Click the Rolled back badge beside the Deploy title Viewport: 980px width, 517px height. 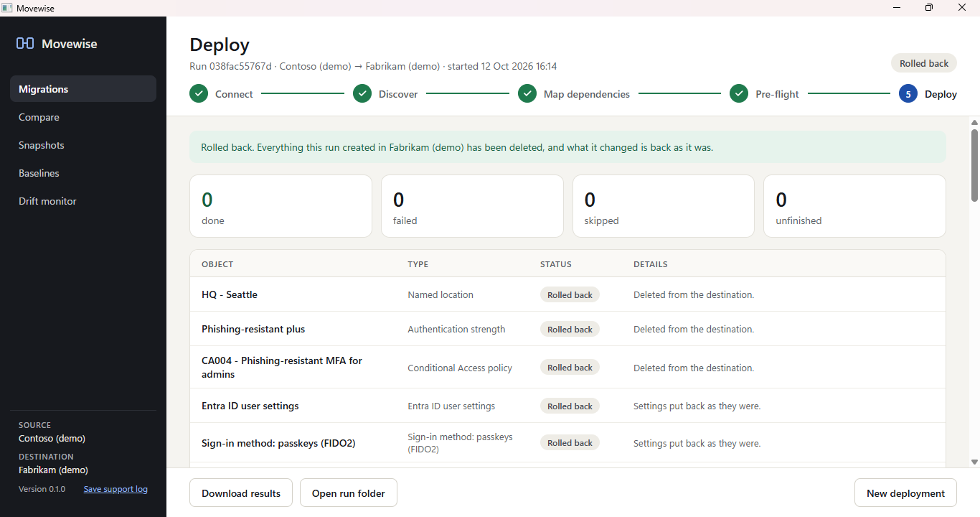point(924,63)
